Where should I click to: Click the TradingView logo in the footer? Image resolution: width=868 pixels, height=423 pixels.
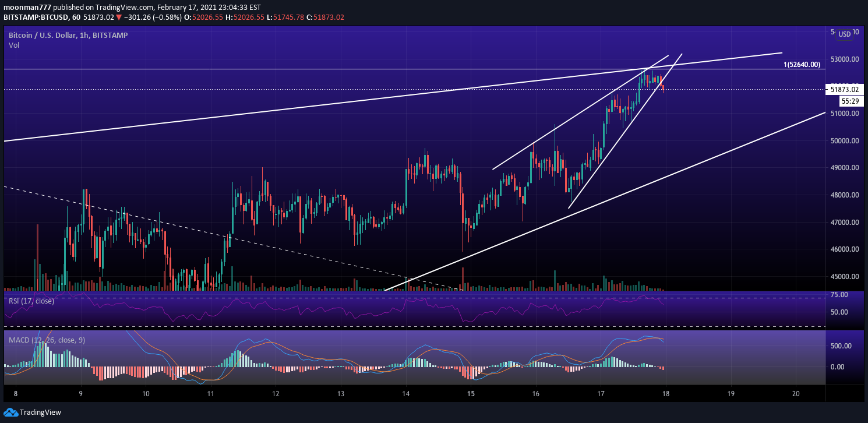click(x=33, y=412)
